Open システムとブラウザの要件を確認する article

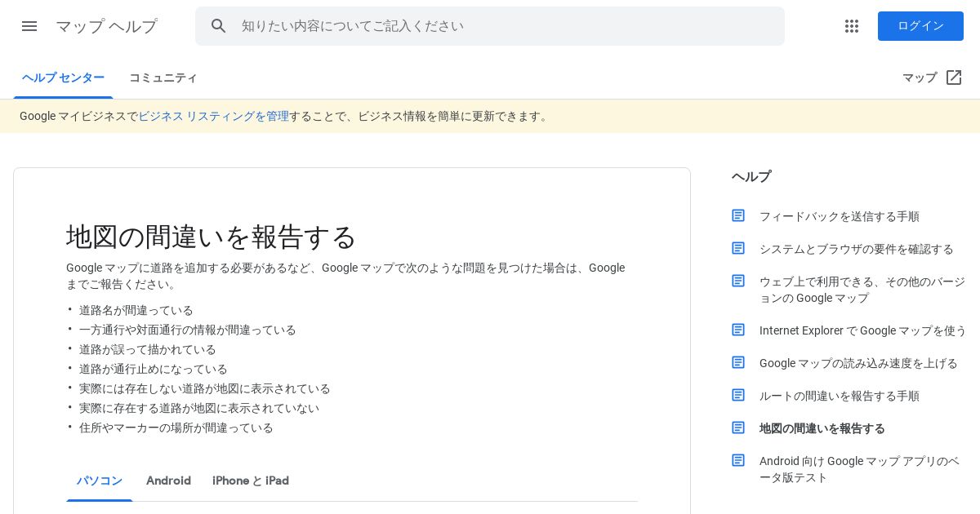857,249
